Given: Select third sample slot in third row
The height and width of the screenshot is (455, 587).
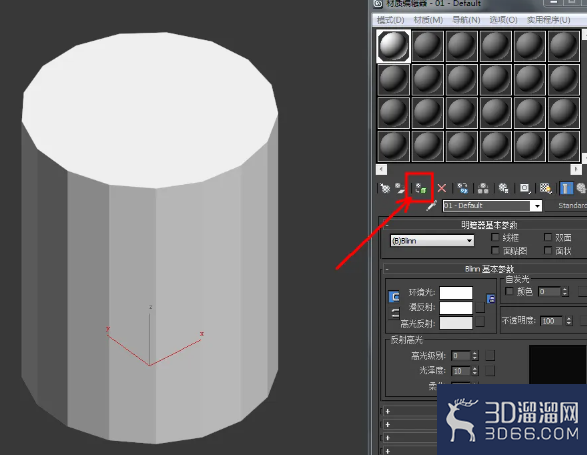Looking at the screenshot, I should point(462,113).
